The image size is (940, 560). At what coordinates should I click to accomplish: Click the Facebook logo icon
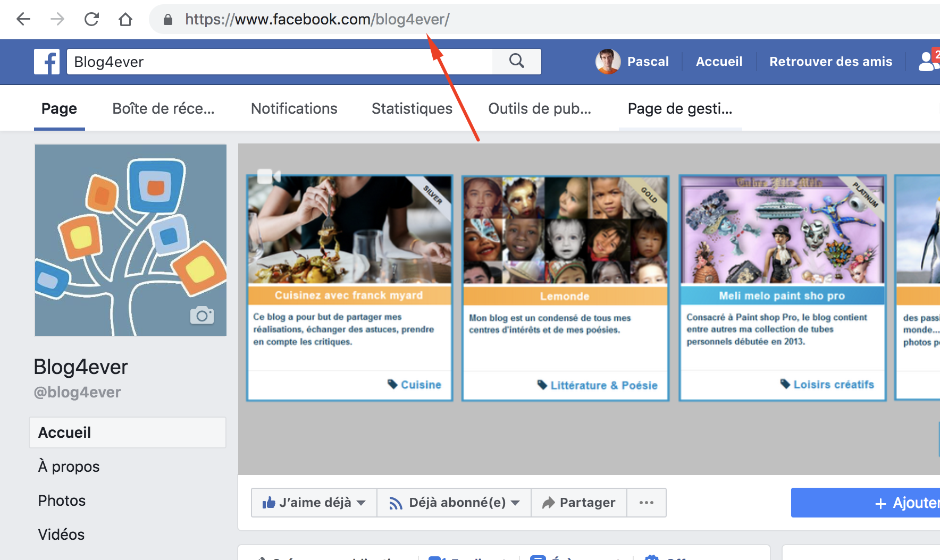tap(47, 62)
